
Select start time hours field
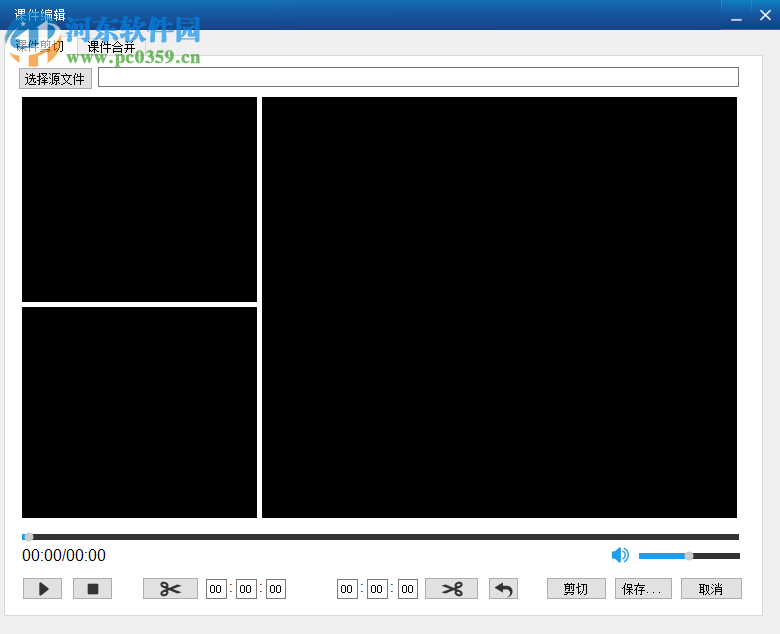216,589
